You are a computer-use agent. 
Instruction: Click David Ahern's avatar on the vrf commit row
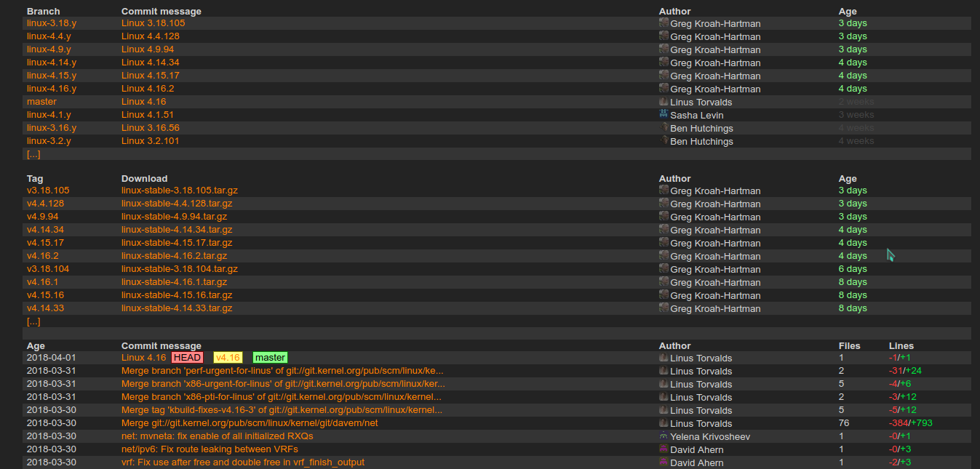point(663,462)
